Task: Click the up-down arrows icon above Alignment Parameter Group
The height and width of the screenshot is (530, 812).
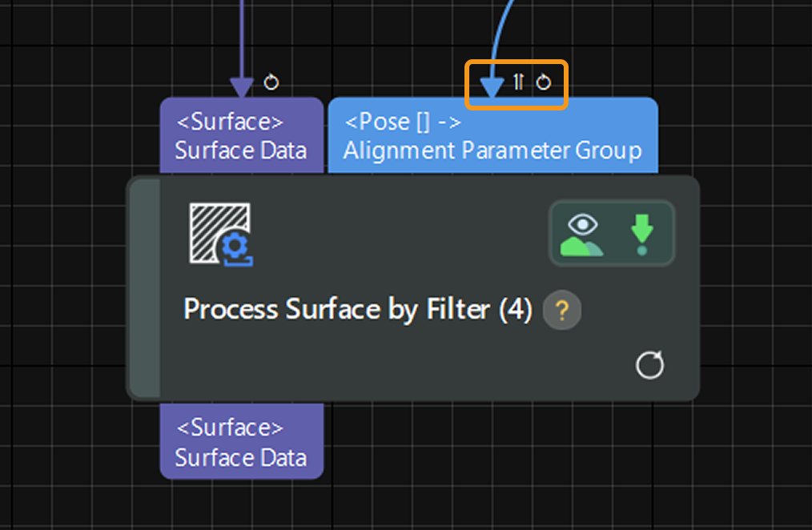Action: [518, 82]
